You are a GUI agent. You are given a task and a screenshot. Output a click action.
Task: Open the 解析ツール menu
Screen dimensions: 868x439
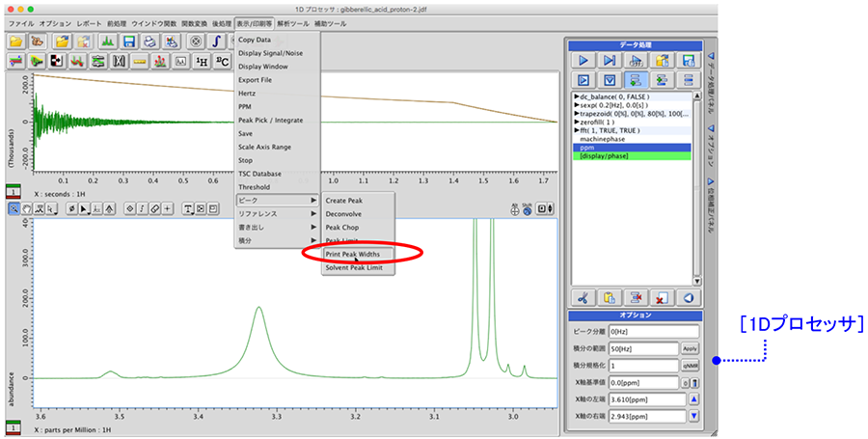pyautogui.click(x=293, y=24)
